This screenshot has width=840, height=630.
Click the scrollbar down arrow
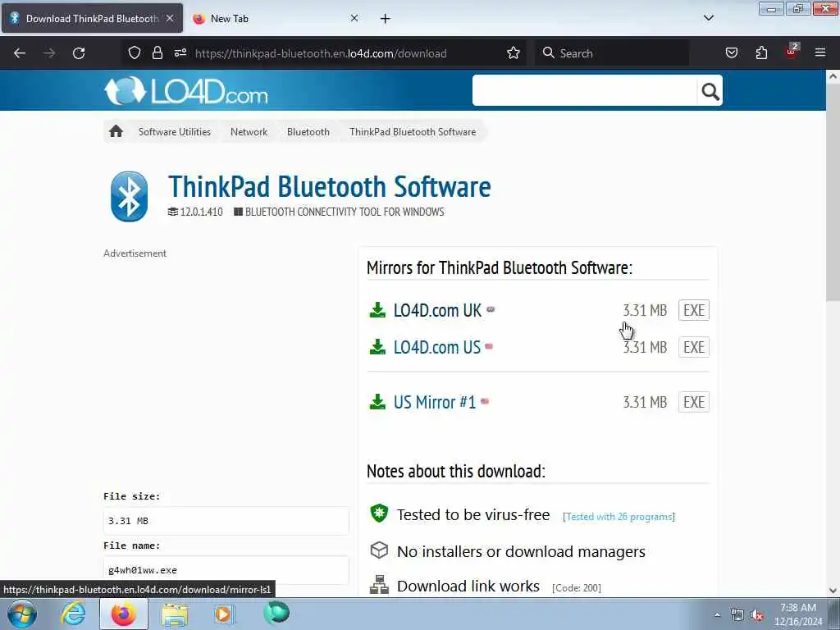click(833, 591)
